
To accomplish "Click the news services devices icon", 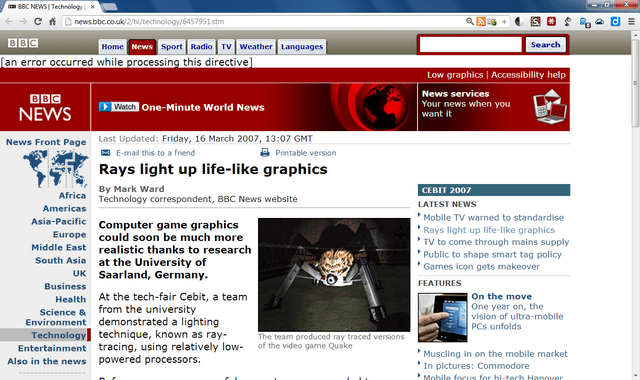I will 550,107.
